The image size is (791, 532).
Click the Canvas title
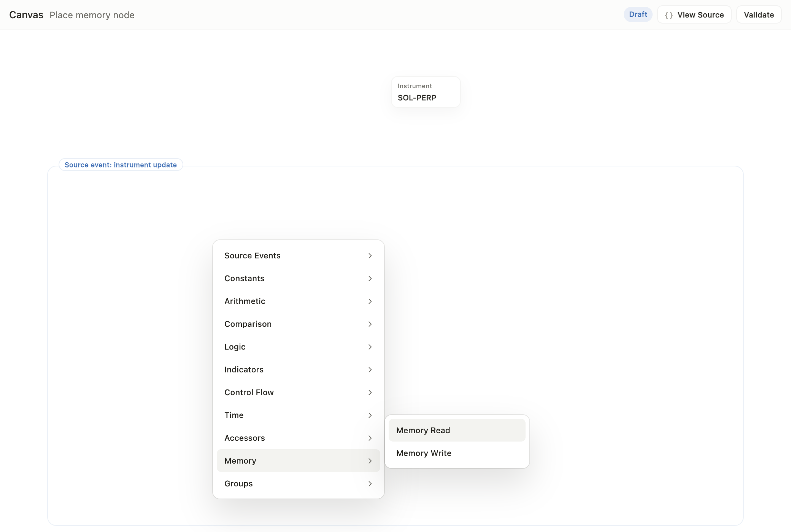(26, 15)
